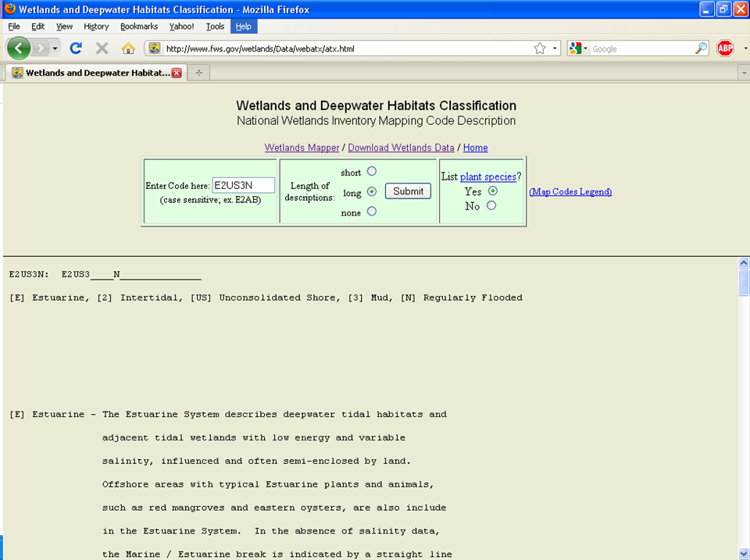The width and height of the screenshot is (750, 560).
Task: Reload the current page
Action: click(75, 48)
